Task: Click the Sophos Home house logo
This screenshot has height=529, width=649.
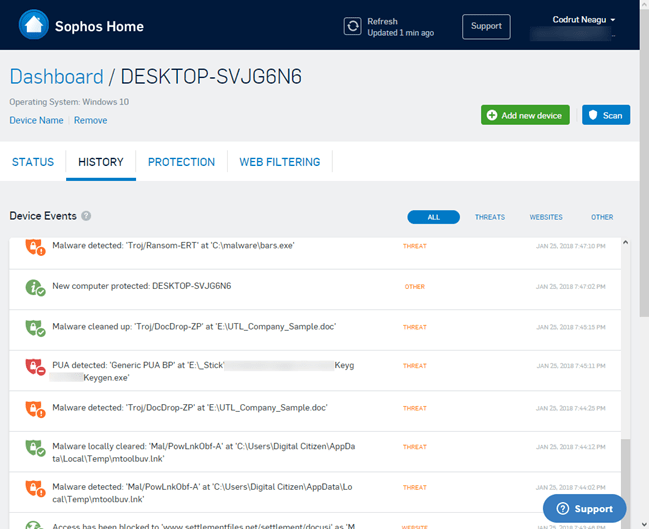Action: pos(33,25)
